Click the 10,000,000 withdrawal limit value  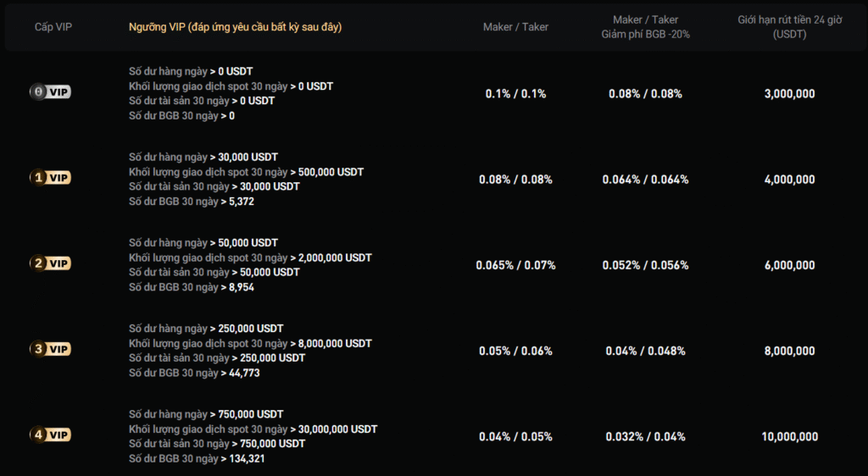click(x=789, y=436)
